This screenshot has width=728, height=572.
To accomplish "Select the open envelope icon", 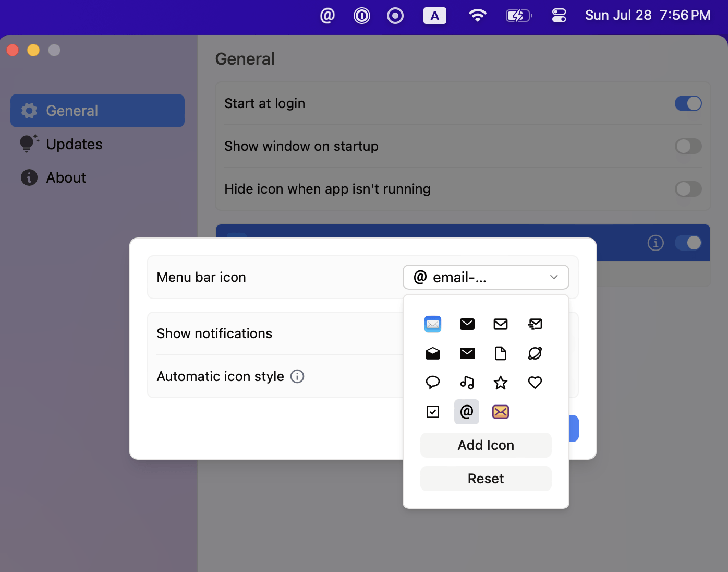I will [433, 353].
